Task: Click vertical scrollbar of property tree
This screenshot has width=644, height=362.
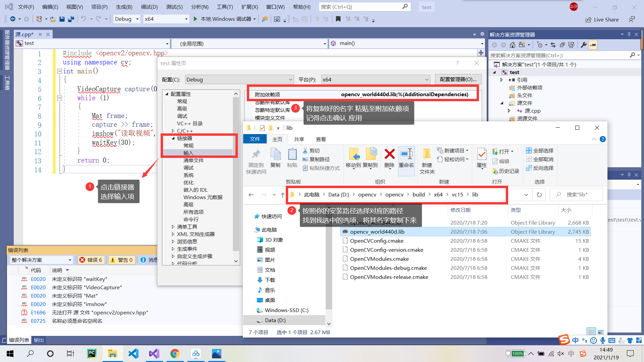Action: pos(236,174)
